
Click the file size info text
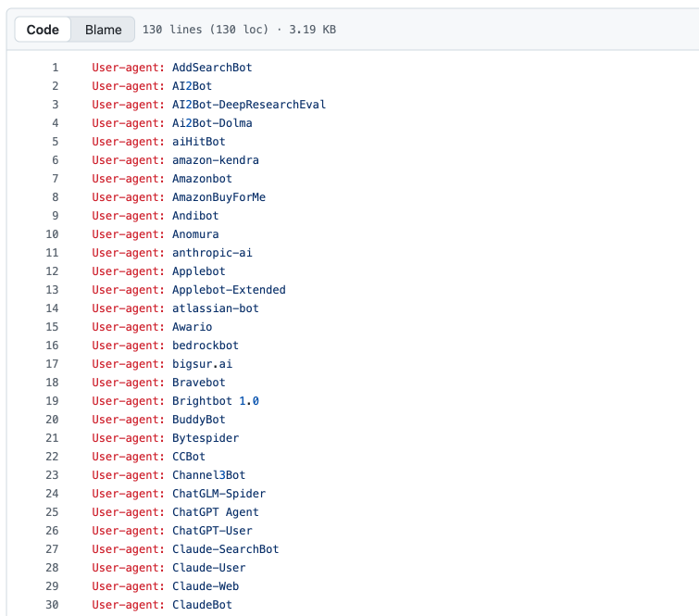[239, 30]
